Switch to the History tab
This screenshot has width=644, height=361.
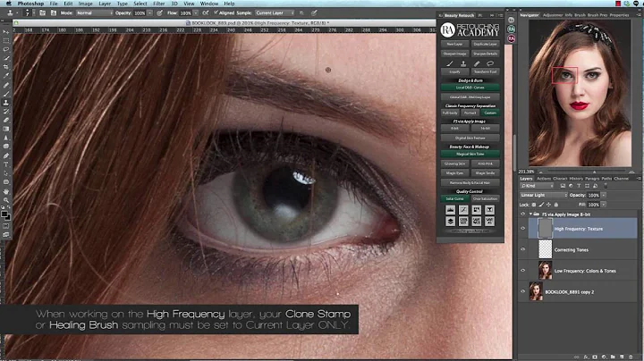576,179
